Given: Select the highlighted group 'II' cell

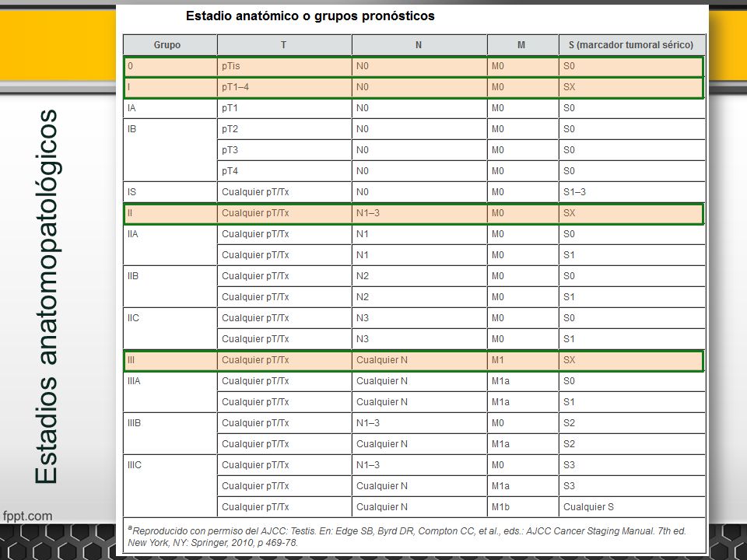Looking at the screenshot, I should click(x=170, y=213).
